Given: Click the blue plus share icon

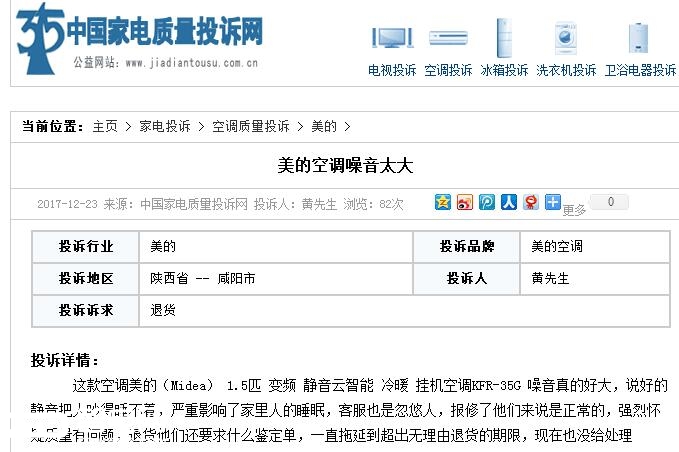Looking at the screenshot, I should 553,202.
